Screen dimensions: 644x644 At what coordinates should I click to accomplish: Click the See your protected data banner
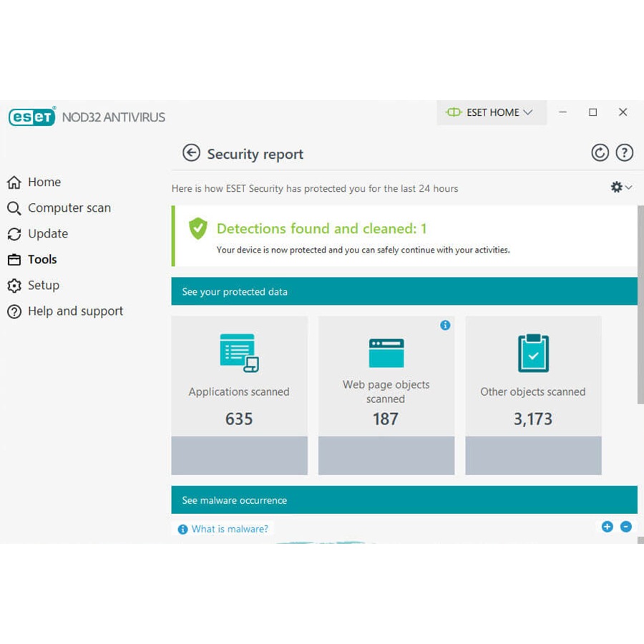(x=404, y=291)
